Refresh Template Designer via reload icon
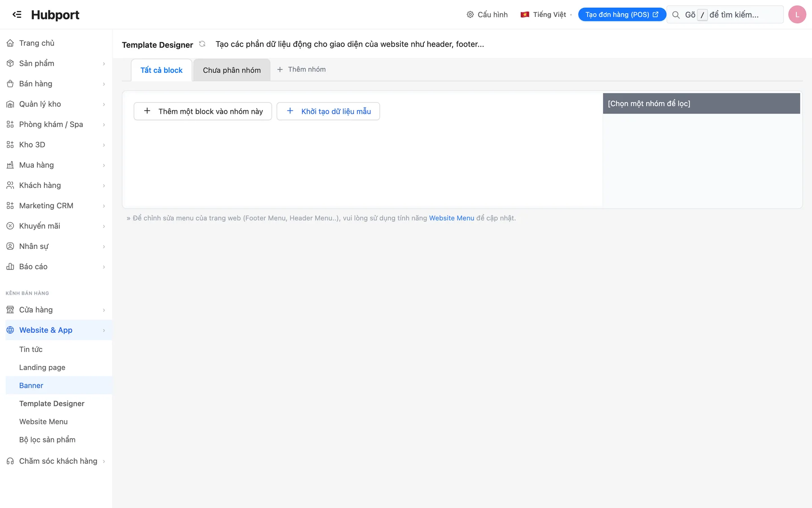812x508 pixels. click(202, 44)
